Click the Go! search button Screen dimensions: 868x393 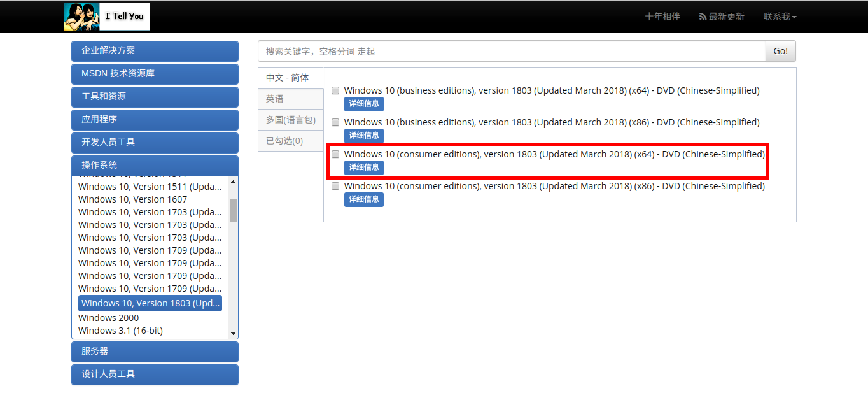click(781, 51)
